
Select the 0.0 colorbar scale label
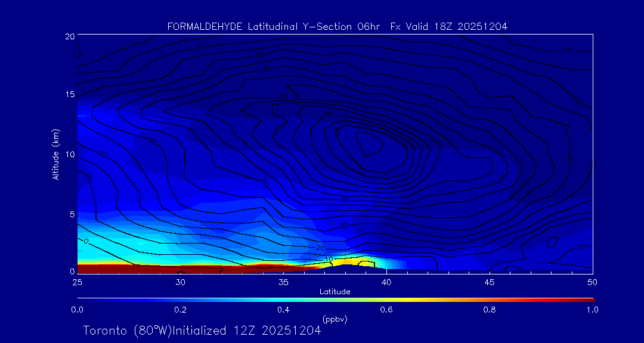click(x=77, y=310)
